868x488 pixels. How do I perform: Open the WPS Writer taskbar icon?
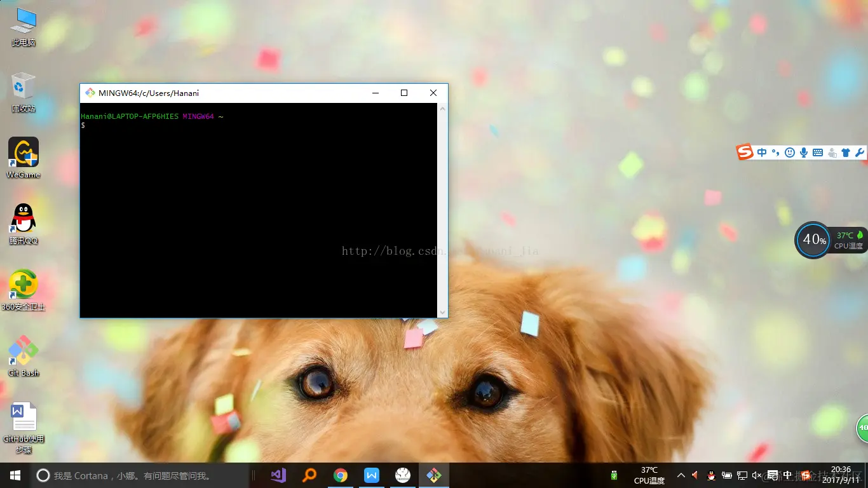point(372,475)
